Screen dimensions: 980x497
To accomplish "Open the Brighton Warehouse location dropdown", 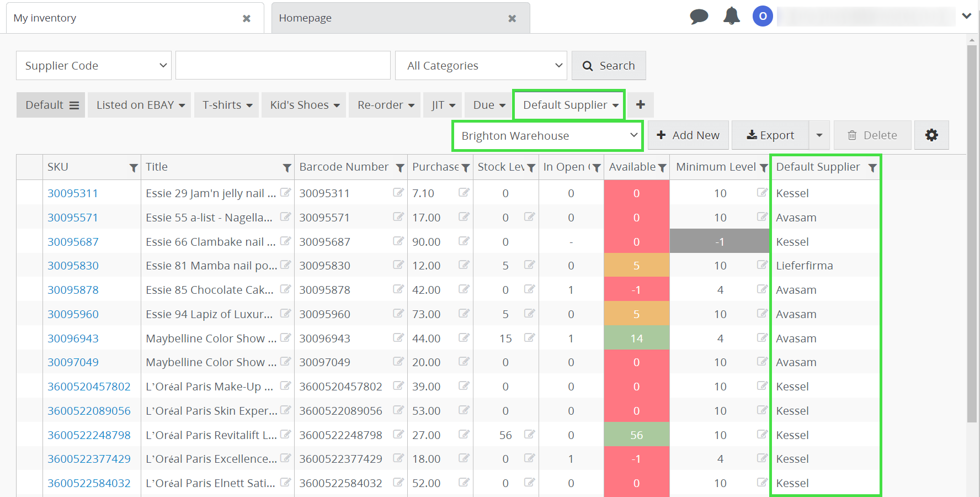I will 547,136.
